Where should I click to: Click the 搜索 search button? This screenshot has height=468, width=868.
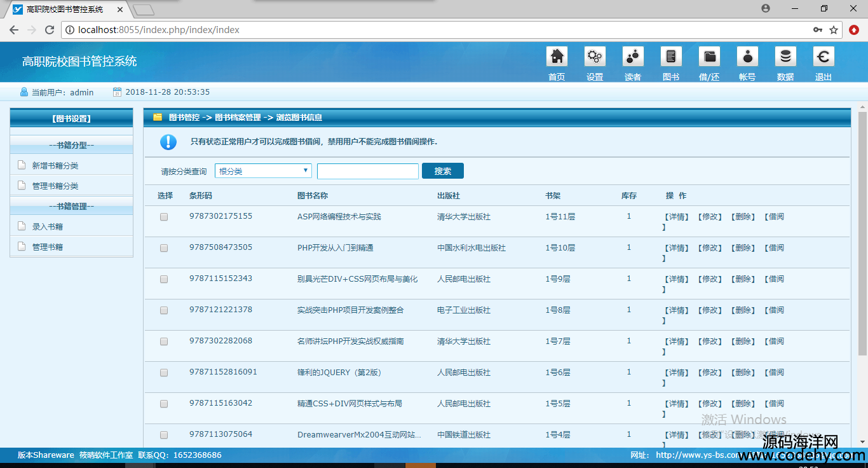coord(443,171)
